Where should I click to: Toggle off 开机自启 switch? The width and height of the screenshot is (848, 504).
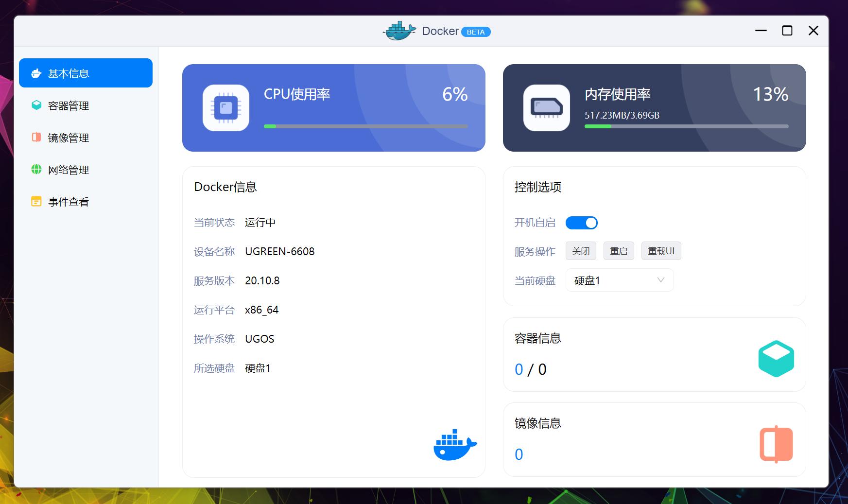click(582, 223)
